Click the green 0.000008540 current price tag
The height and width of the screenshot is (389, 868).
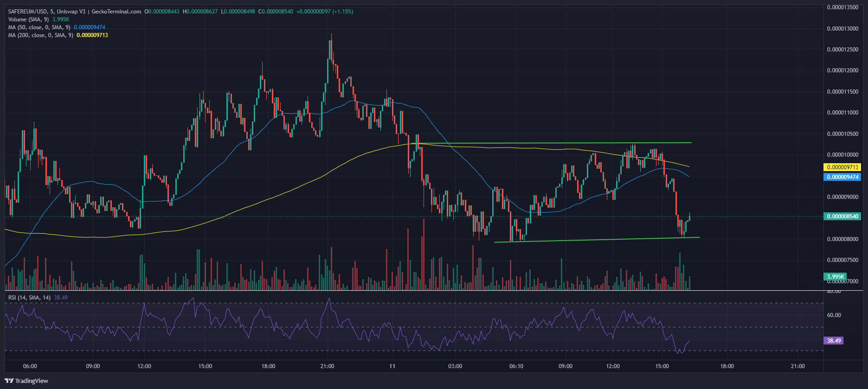click(x=842, y=217)
